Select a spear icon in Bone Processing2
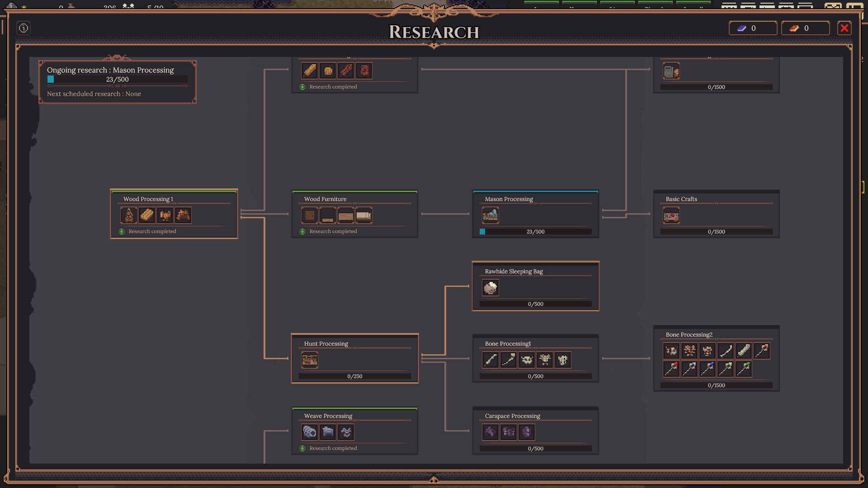Image resolution: width=868 pixels, height=488 pixels. [725, 351]
